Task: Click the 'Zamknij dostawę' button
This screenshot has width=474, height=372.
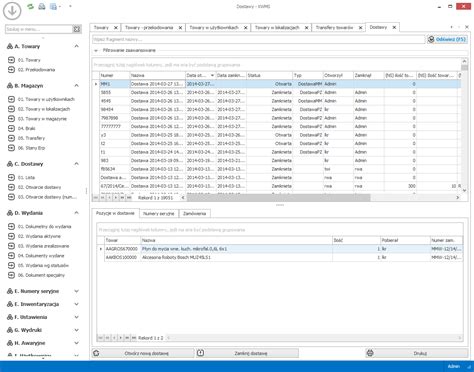Action: (247, 353)
